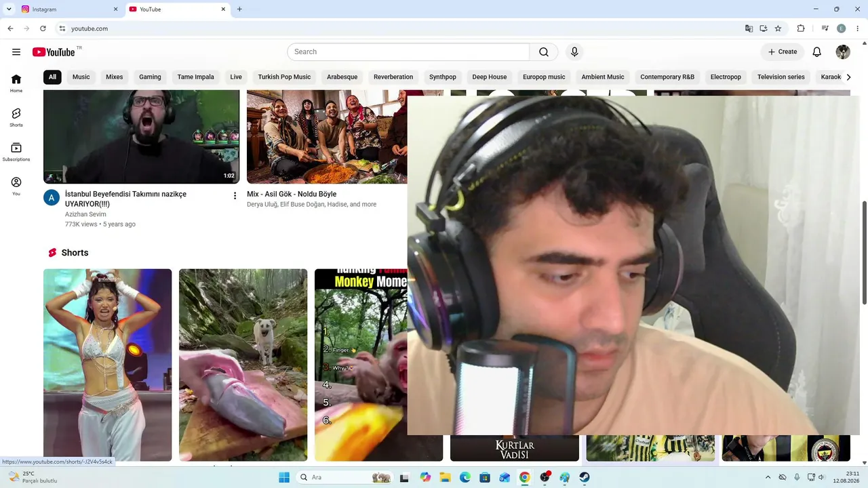The width and height of the screenshot is (868, 488).
Task: Open Microsoft Store from the taskbar
Action: pyautogui.click(x=485, y=477)
